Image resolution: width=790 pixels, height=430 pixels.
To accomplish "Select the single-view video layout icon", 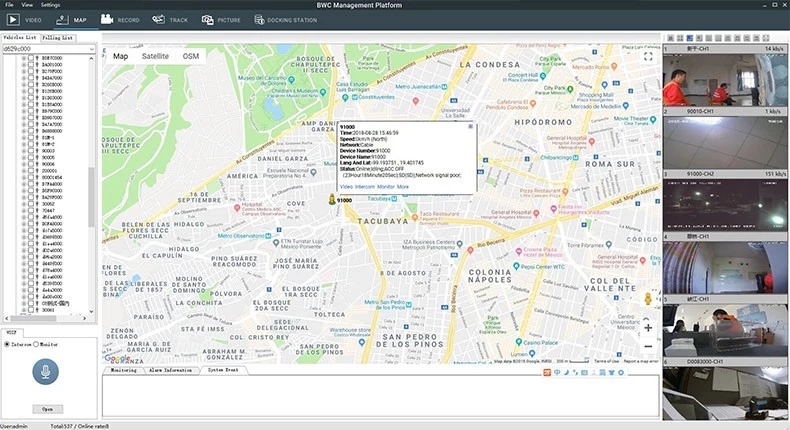I will coord(670,38).
